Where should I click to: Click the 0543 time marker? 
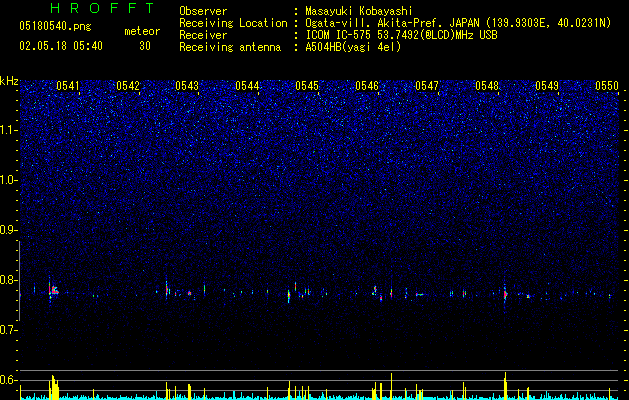187,86
